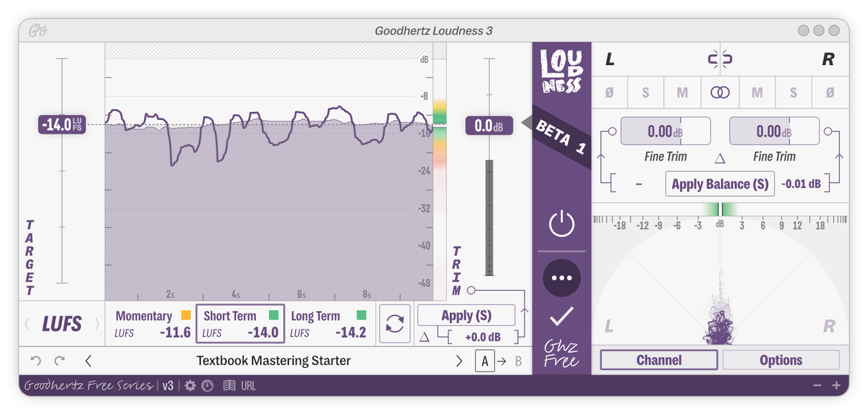
Task: Mute the left channel
Action: (x=682, y=93)
